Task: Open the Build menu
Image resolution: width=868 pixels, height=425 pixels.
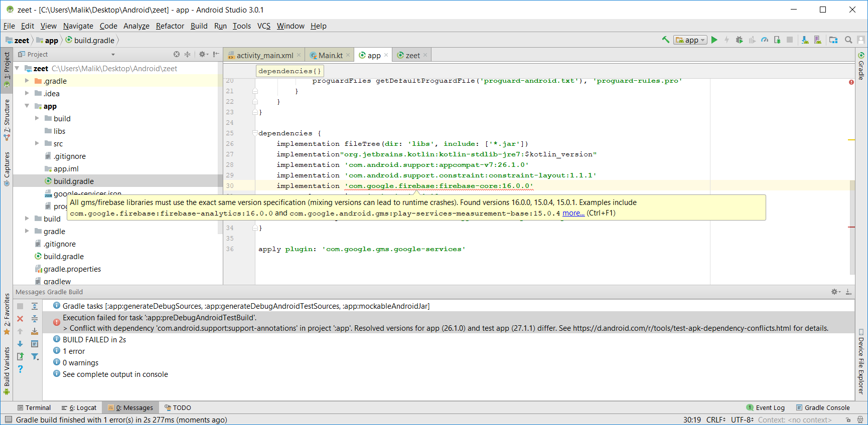Action: 199,26
